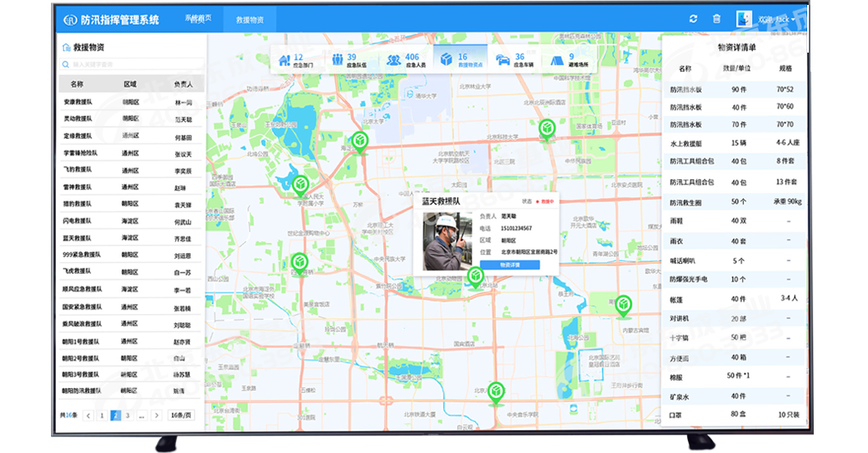Select 蓝天救援队 row in the list
Screen dimensions: 868x453
tap(81, 238)
